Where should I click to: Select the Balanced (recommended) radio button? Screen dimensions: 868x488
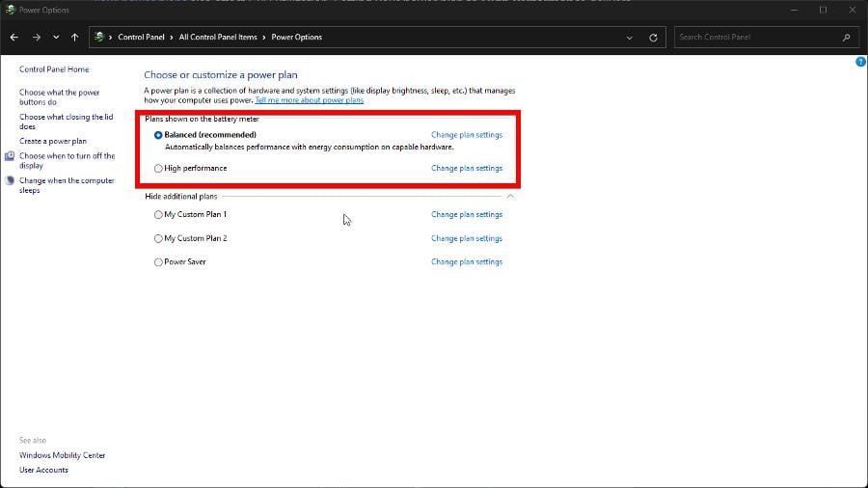158,135
